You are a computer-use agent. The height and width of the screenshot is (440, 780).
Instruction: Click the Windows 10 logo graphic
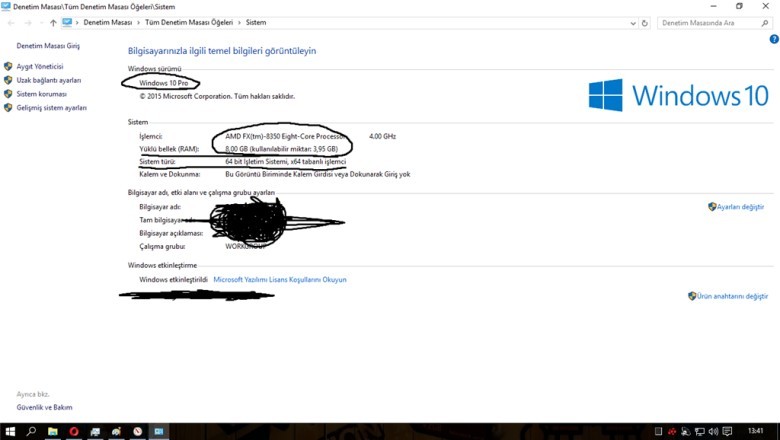tap(679, 95)
